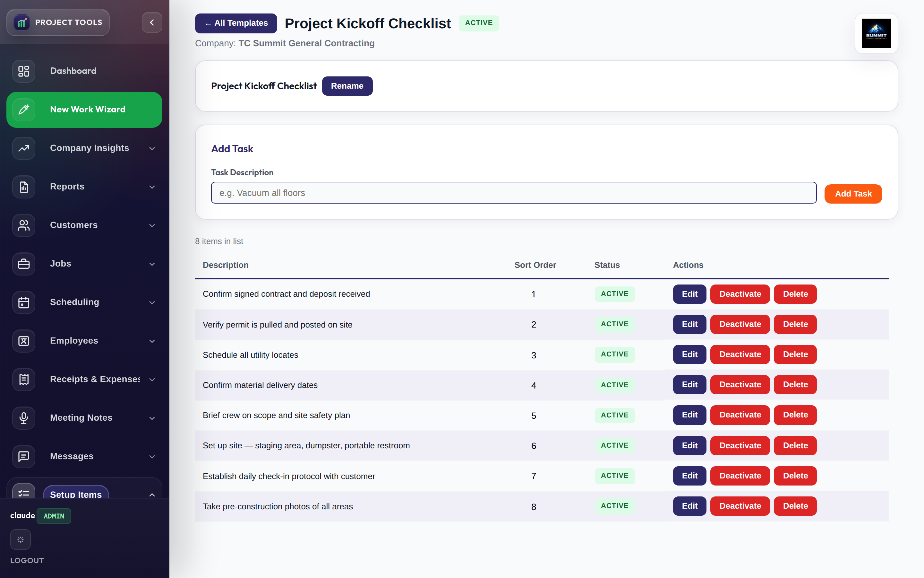Expand the Meeting Notes chevron
Screen dimensions: 924x578
coord(152,418)
